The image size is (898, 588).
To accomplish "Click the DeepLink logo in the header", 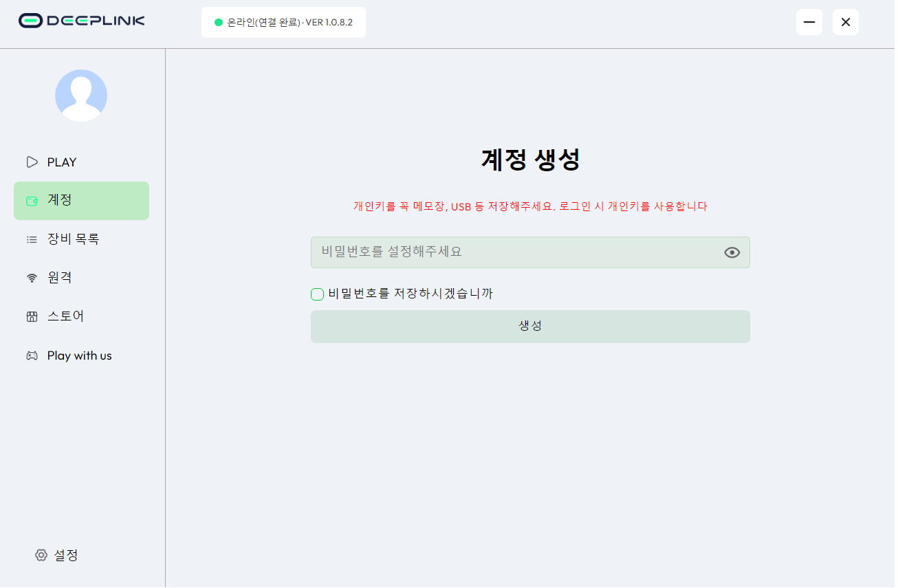I will (82, 21).
